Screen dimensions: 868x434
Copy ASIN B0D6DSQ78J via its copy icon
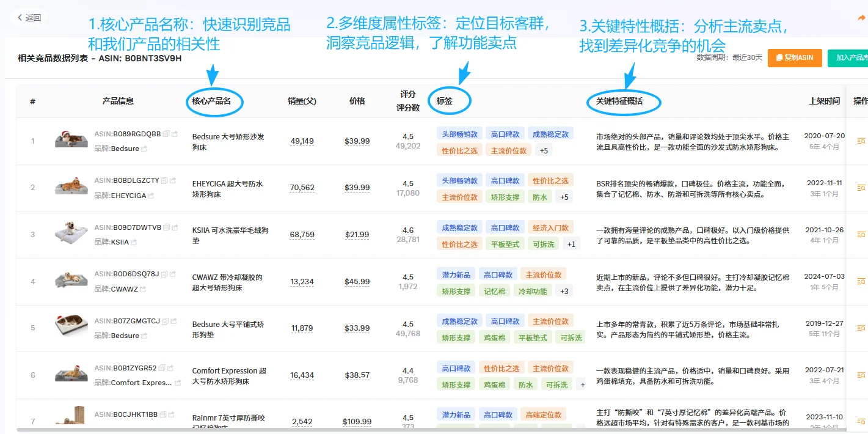click(x=164, y=274)
